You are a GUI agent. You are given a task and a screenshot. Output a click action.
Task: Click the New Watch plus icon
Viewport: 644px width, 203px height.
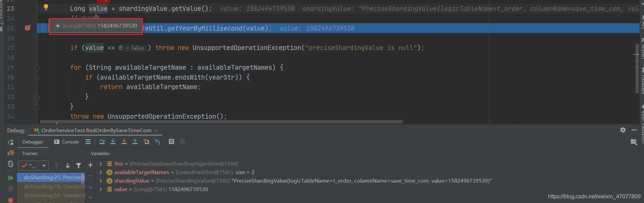90,165
